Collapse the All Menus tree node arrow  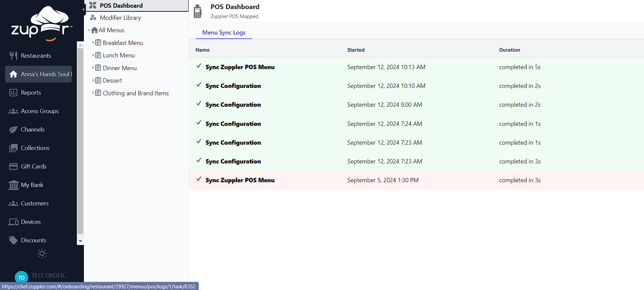pos(89,30)
